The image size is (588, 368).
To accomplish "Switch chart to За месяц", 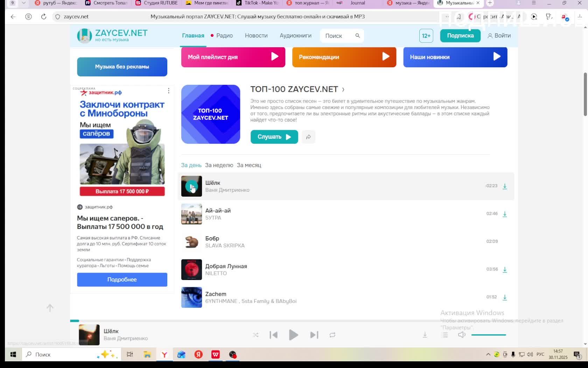I will point(249,165).
